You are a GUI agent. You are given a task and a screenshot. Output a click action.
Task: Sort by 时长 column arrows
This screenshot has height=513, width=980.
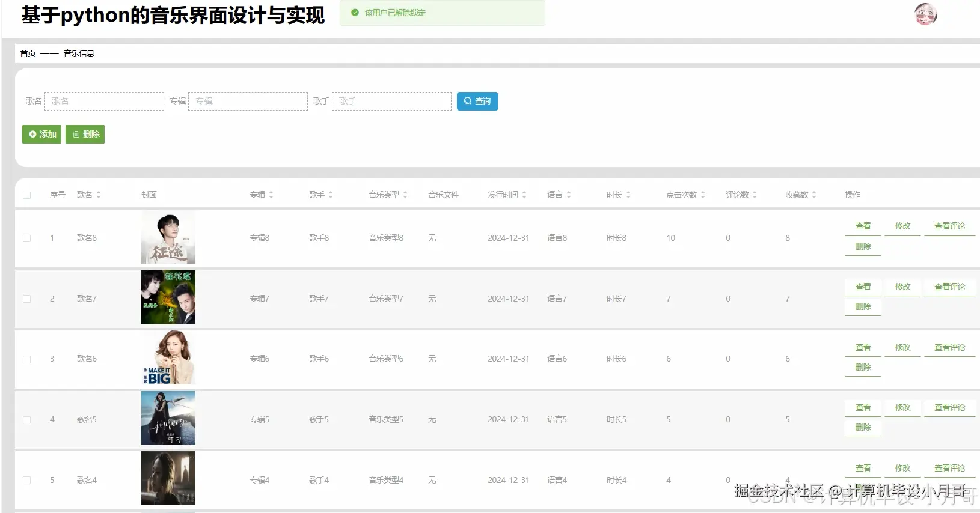(628, 195)
